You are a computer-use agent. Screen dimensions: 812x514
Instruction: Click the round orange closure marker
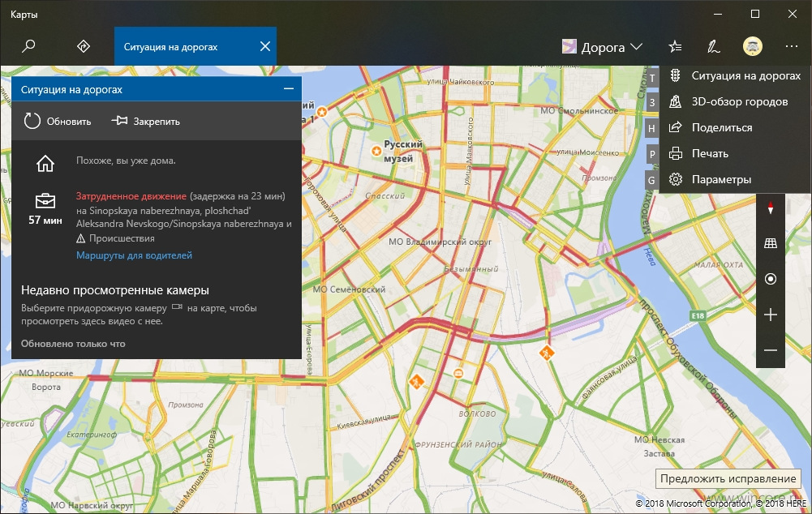click(x=458, y=373)
